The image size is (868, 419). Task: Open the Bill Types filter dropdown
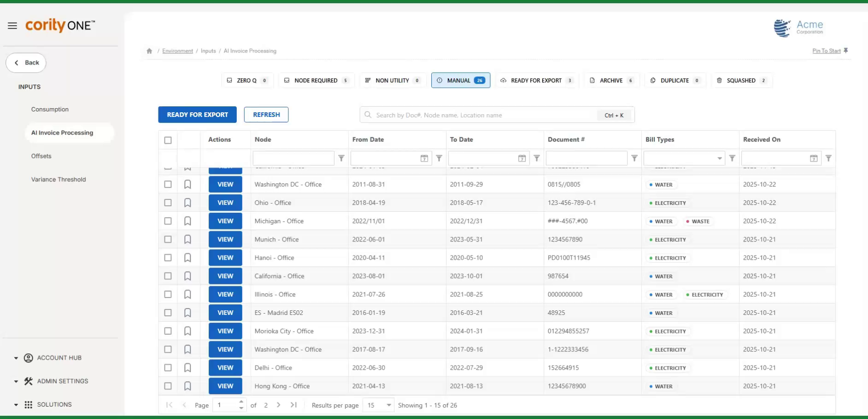tap(719, 158)
